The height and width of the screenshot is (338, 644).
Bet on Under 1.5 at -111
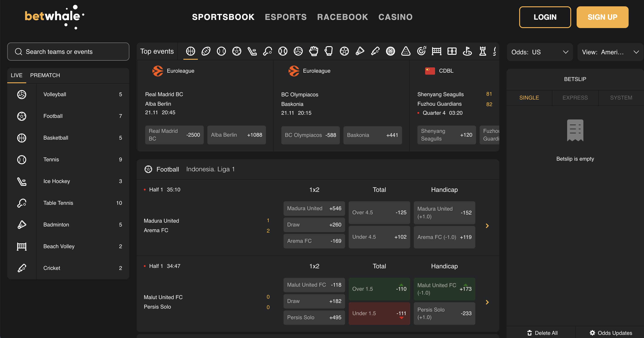379,314
